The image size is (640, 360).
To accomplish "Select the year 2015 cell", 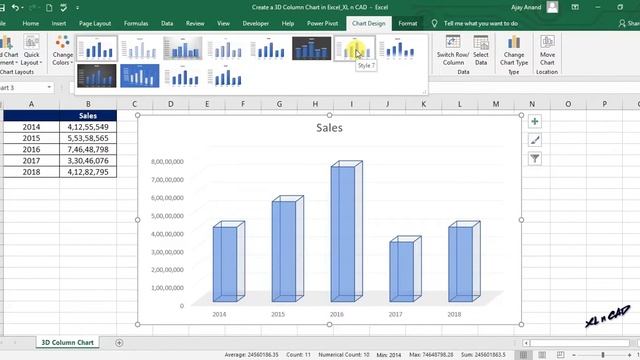I will [31, 138].
